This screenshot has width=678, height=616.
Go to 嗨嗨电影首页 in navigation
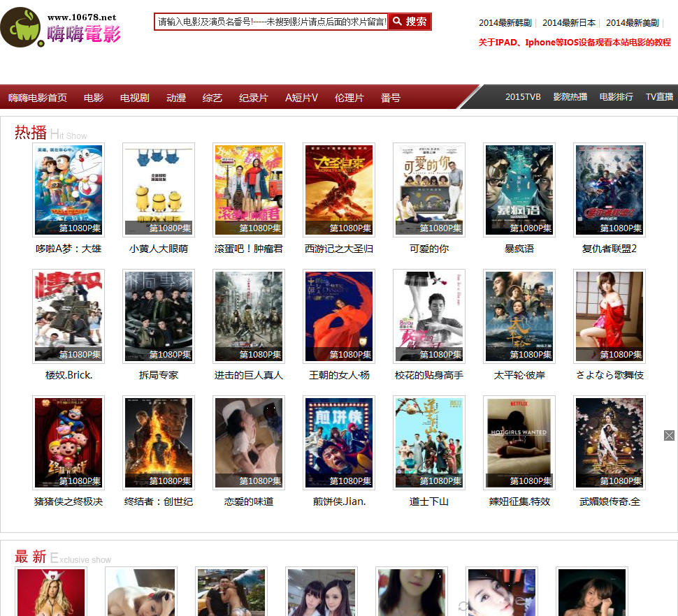(x=38, y=98)
